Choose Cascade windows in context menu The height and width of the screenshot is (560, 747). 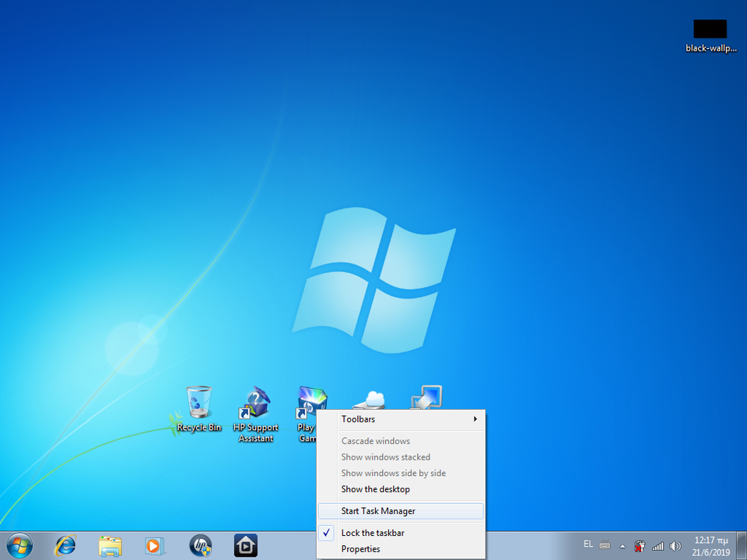click(x=402, y=441)
